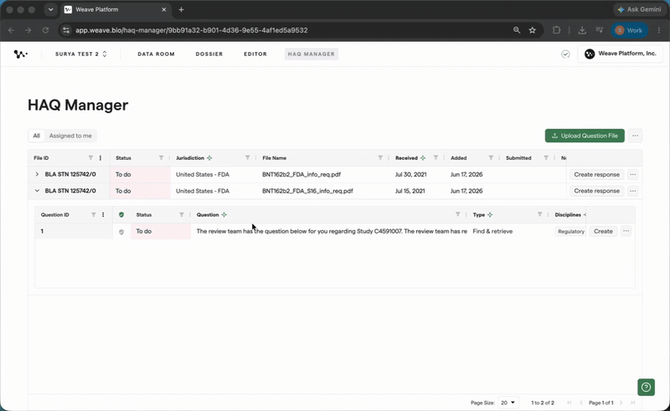670x411 pixels.
Task: Click the Ask Gemini button
Action: 639,9
